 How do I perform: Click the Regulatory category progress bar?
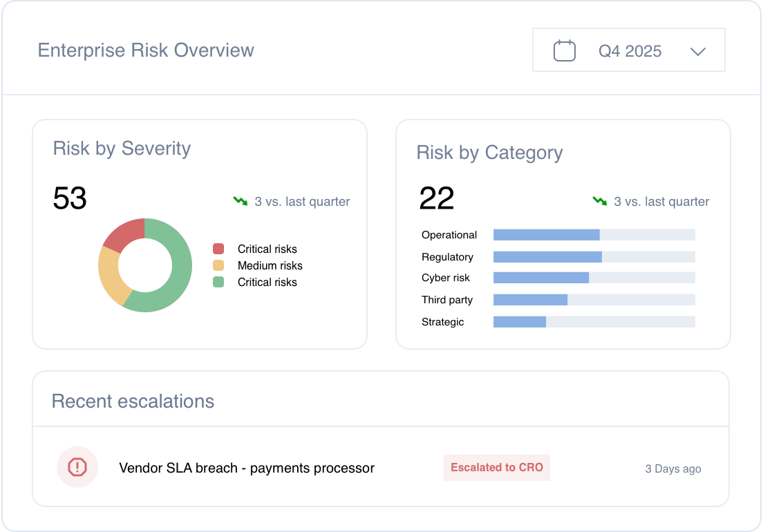tap(594, 257)
